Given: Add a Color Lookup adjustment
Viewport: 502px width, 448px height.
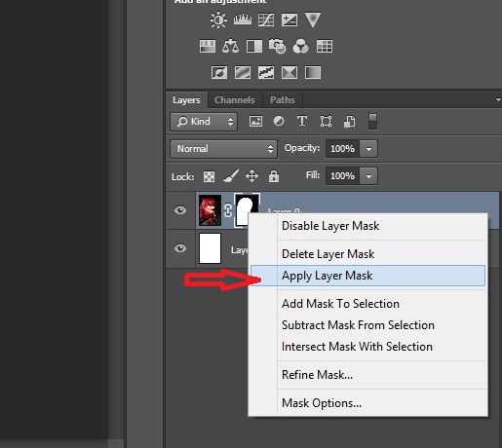Looking at the screenshot, I should [325, 46].
